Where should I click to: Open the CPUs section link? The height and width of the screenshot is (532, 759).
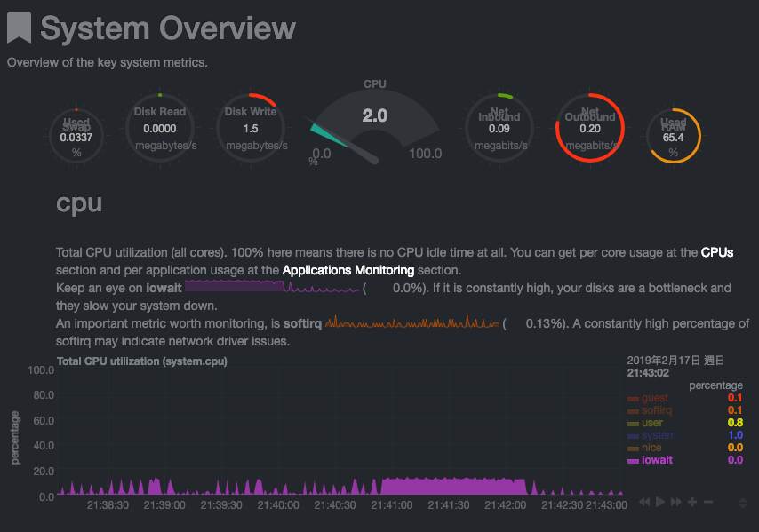pyautogui.click(x=717, y=252)
